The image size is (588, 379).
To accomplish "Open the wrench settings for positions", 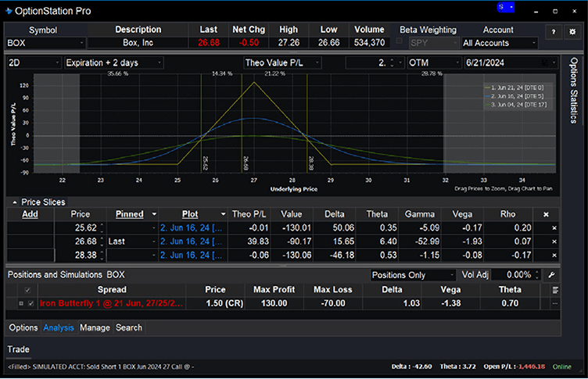I will [x=551, y=275].
